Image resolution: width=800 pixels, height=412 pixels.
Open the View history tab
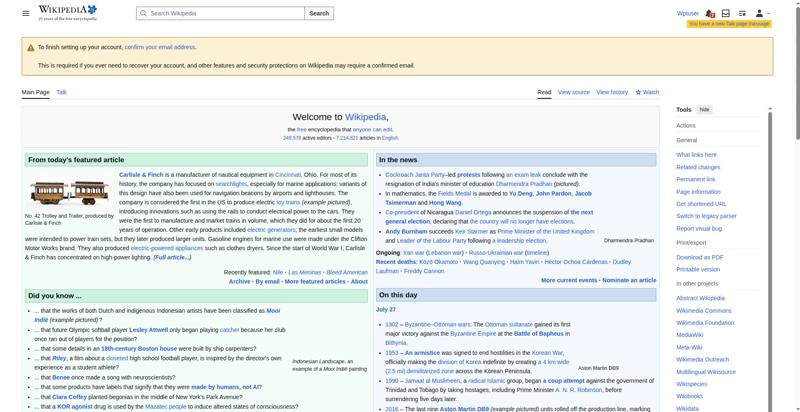[x=612, y=92]
